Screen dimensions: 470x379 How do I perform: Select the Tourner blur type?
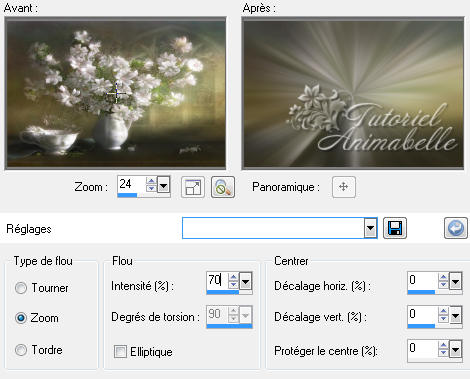click(x=21, y=288)
